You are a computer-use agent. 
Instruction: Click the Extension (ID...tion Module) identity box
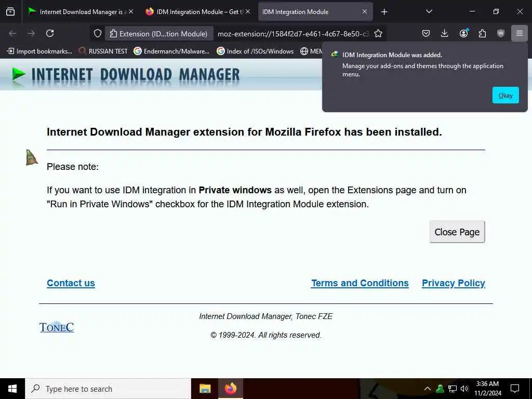click(x=159, y=34)
